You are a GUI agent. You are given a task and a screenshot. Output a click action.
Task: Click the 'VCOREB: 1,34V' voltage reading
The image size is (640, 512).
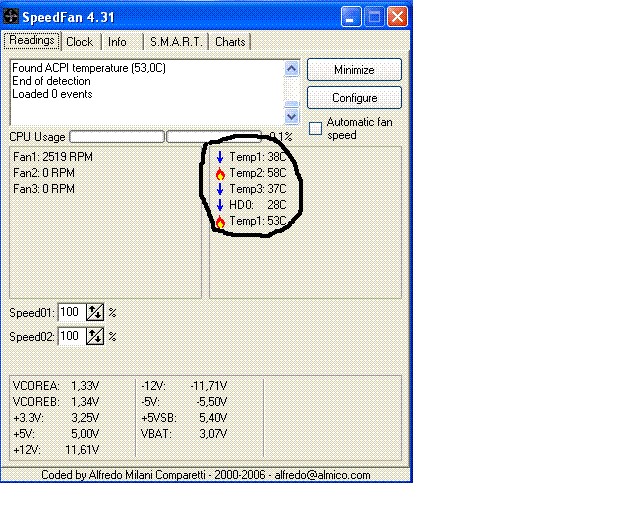tap(56, 402)
